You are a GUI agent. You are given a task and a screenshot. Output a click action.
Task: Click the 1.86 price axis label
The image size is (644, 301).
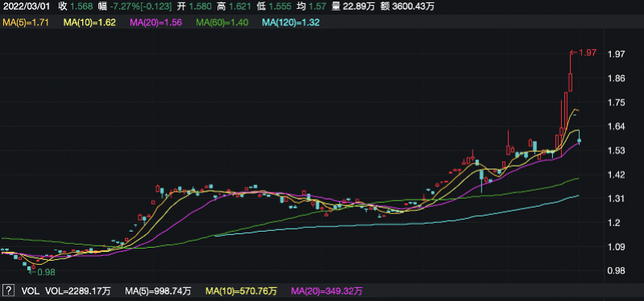point(617,78)
